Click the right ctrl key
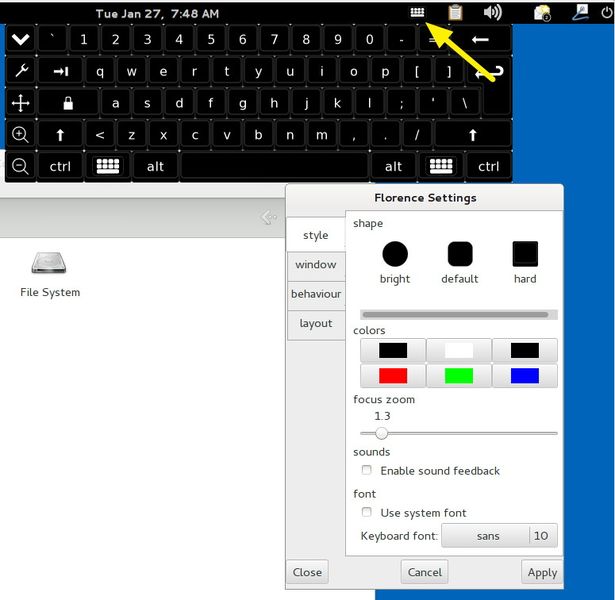Viewport: 615px width, 600px height. (x=489, y=167)
